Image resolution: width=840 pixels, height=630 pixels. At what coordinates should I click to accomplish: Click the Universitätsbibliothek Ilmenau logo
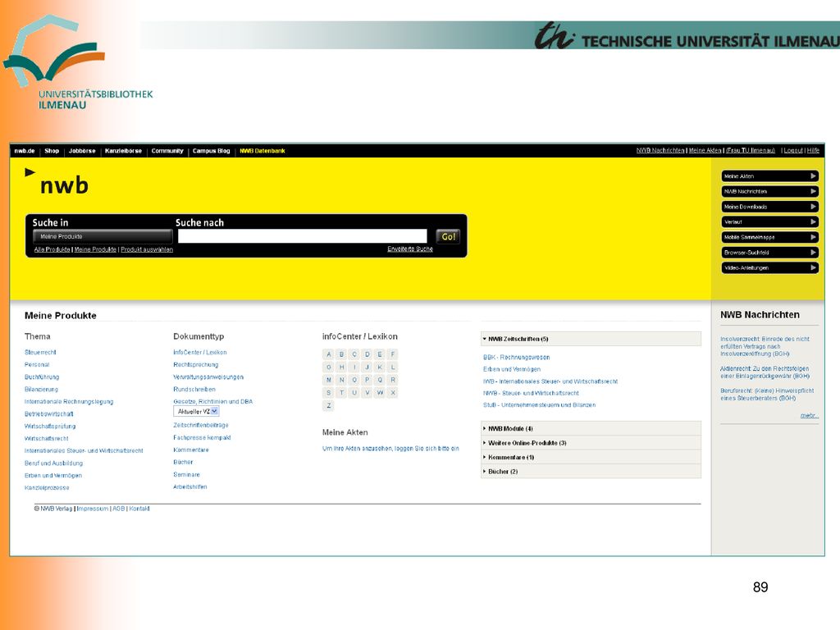pyautogui.click(x=78, y=62)
